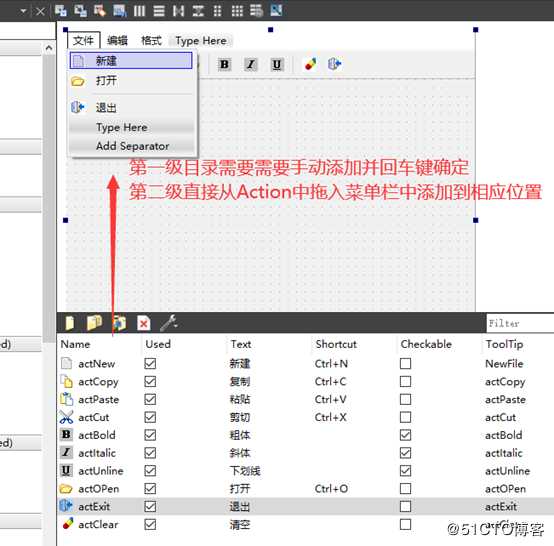Viewport: 554px width, 546px height.
Task: Click Add Separator in the dropdown
Action: pos(131,146)
